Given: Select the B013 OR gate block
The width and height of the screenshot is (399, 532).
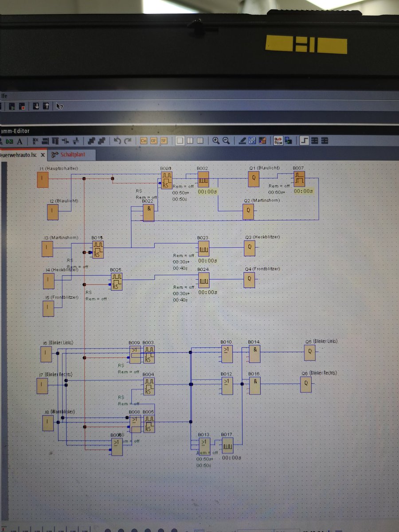Looking at the screenshot, I should pyautogui.click(x=204, y=446).
